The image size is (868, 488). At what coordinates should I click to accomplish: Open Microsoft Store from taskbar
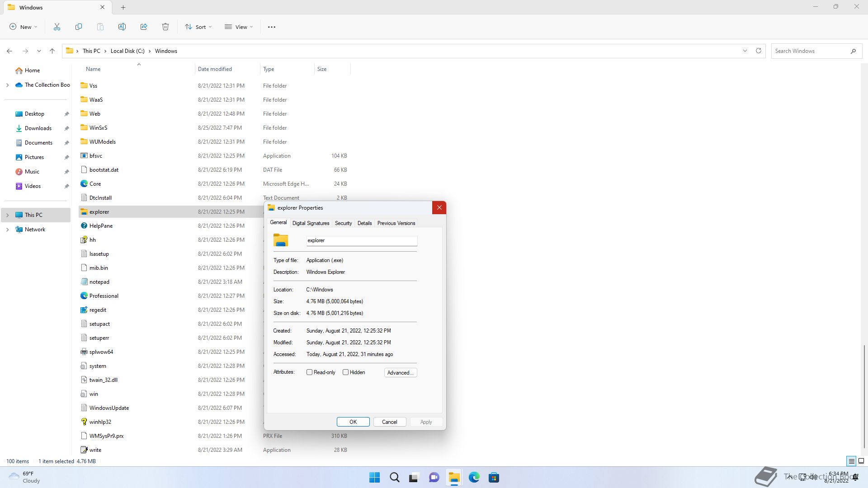494,478
